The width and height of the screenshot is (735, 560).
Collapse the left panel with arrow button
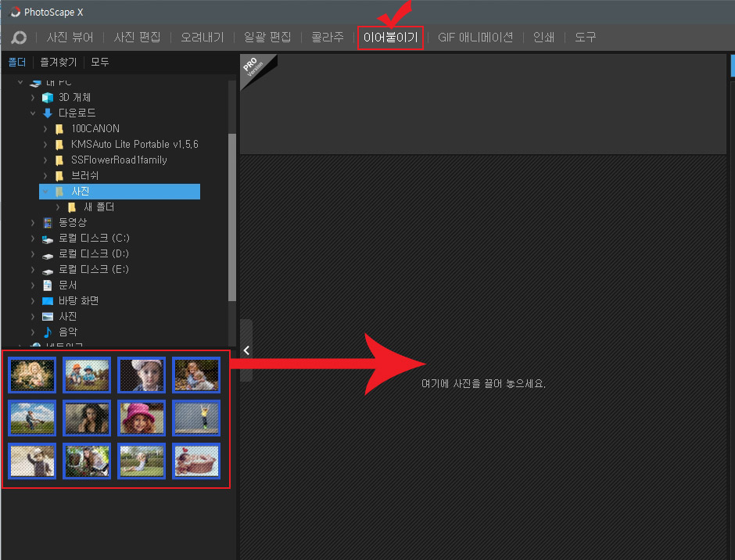[x=246, y=350]
